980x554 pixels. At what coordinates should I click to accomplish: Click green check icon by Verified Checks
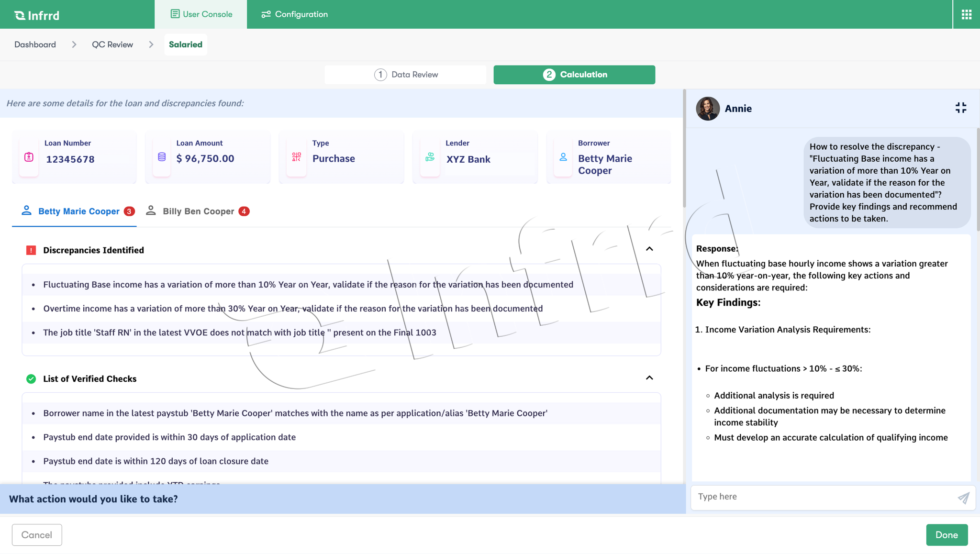[31, 379]
